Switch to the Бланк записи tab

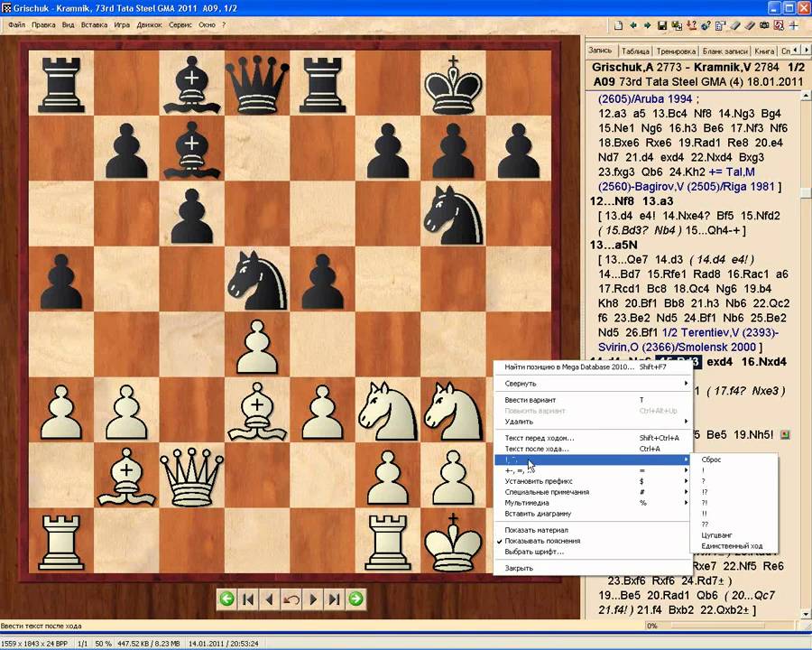point(725,51)
